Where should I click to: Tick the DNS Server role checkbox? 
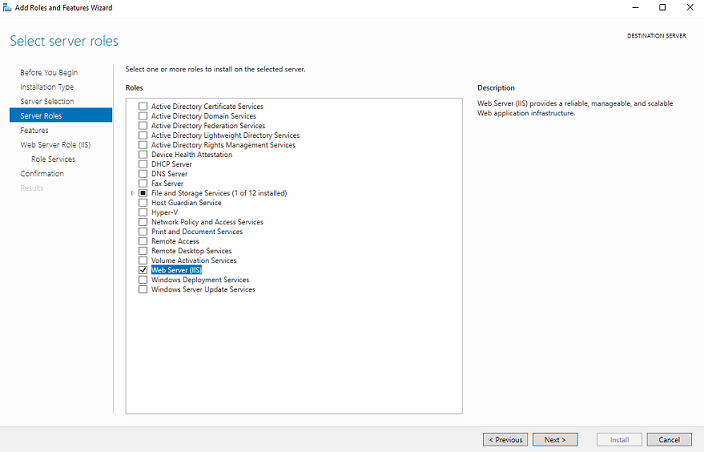[143, 174]
